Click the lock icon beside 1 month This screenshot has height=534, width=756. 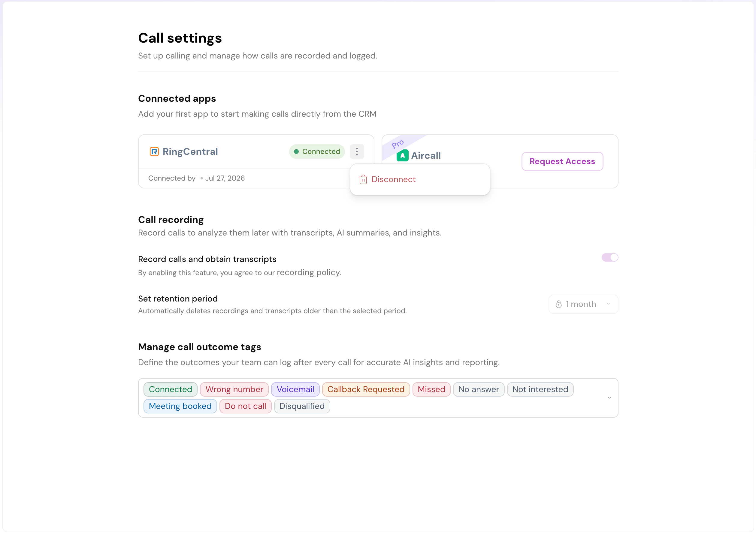coord(558,304)
